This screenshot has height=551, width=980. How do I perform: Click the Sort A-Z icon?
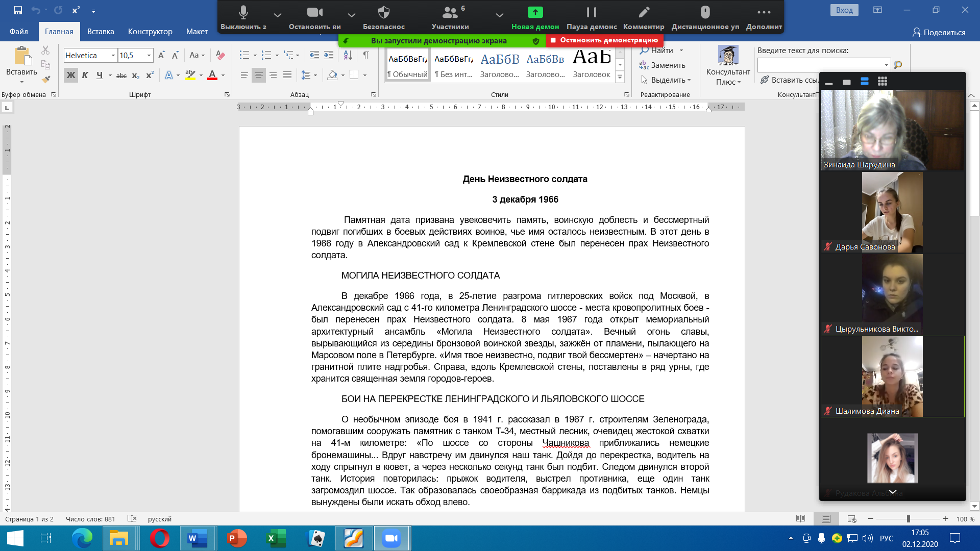tap(348, 55)
